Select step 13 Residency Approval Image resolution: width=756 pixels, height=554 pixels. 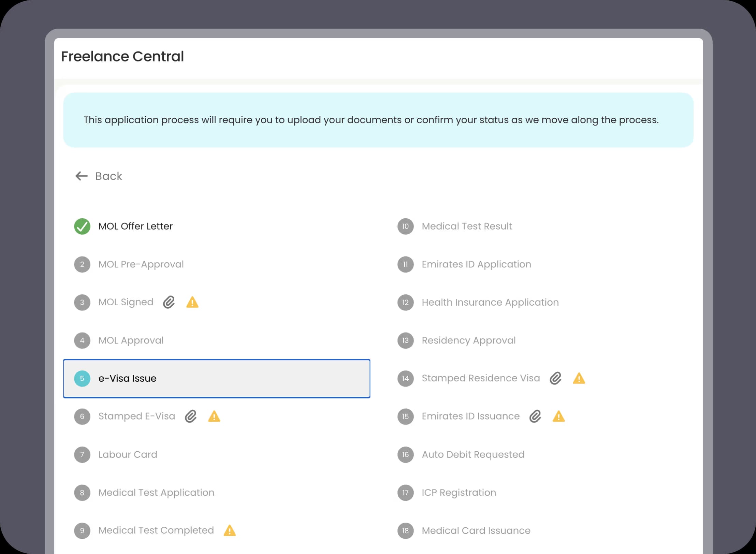click(x=468, y=340)
